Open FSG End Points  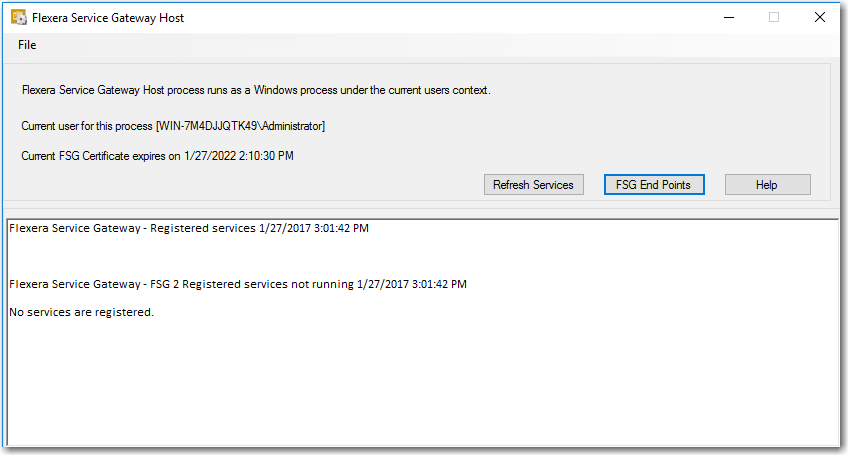654,184
